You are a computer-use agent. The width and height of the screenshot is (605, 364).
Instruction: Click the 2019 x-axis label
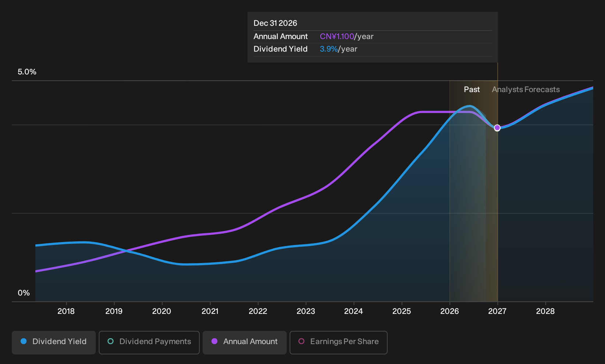[x=114, y=311]
